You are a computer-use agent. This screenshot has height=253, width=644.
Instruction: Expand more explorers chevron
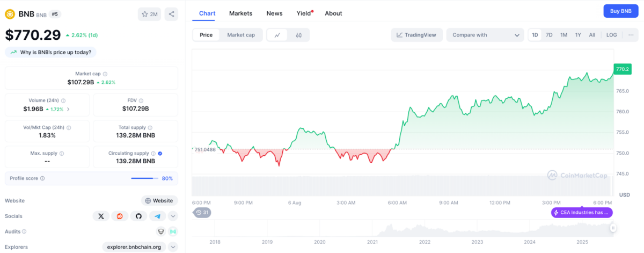click(x=173, y=247)
